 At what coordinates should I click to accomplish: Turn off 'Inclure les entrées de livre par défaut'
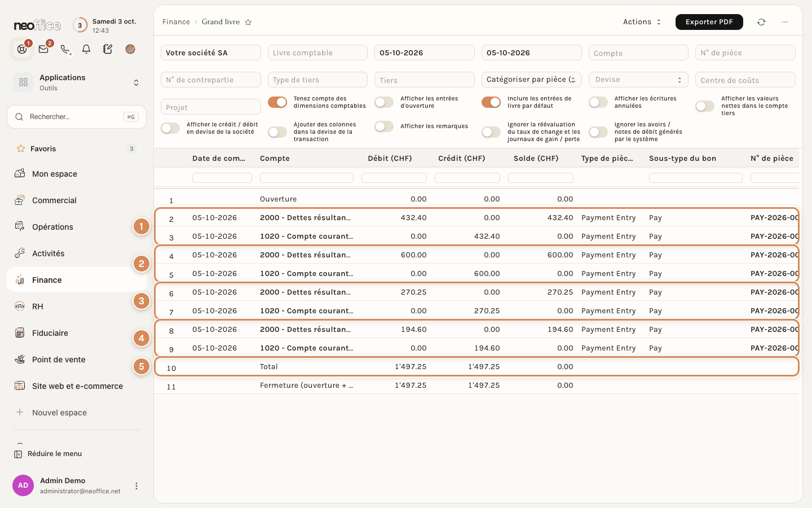pyautogui.click(x=491, y=102)
